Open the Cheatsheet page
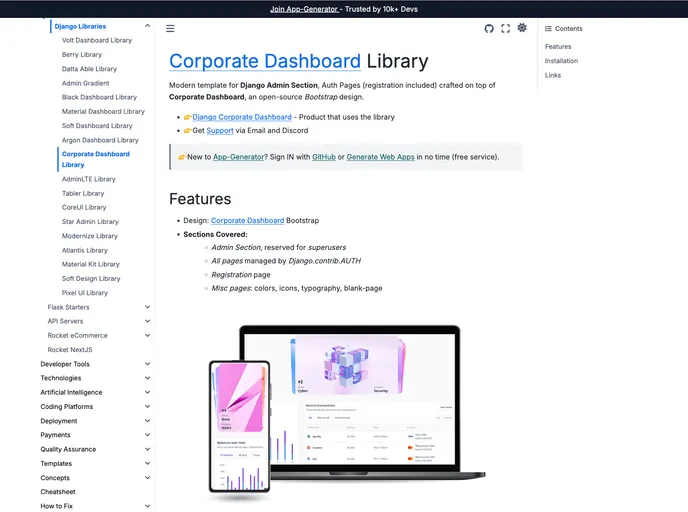Screen dimensions: 688x512 (x=58, y=492)
